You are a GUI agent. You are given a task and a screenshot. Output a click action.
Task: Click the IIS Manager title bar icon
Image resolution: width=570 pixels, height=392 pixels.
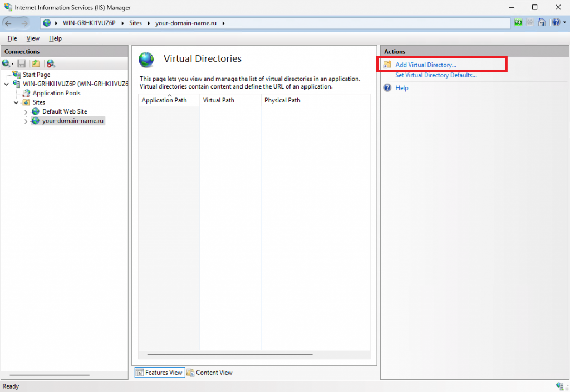click(8, 7)
